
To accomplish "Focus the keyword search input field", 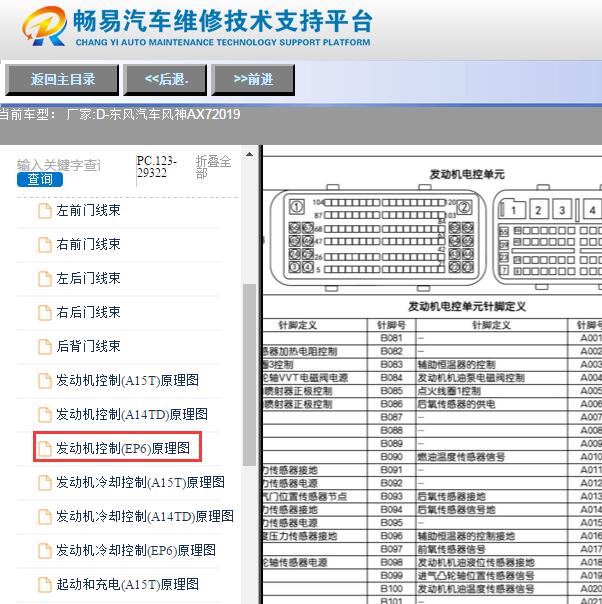I will [x=59, y=165].
